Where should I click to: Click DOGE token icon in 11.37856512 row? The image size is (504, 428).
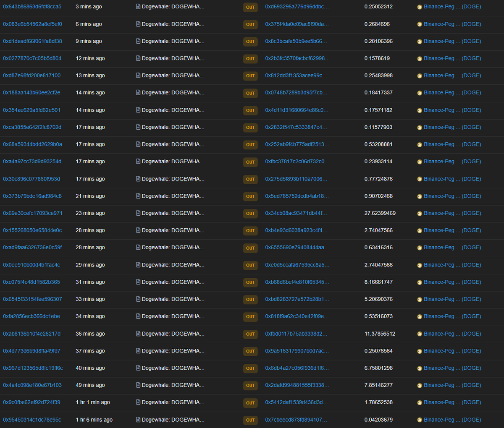[x=420, y=334]
